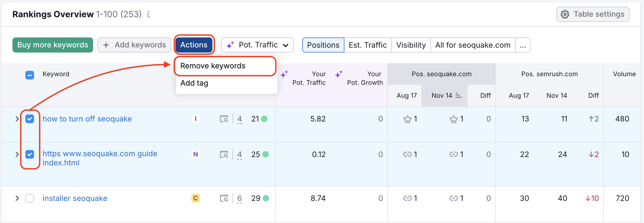
Task: Click the '...' more tabs button
Action: coord(523,45)
